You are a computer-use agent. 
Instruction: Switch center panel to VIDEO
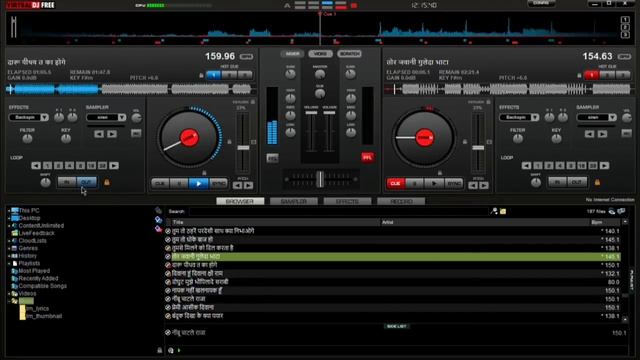320,54
